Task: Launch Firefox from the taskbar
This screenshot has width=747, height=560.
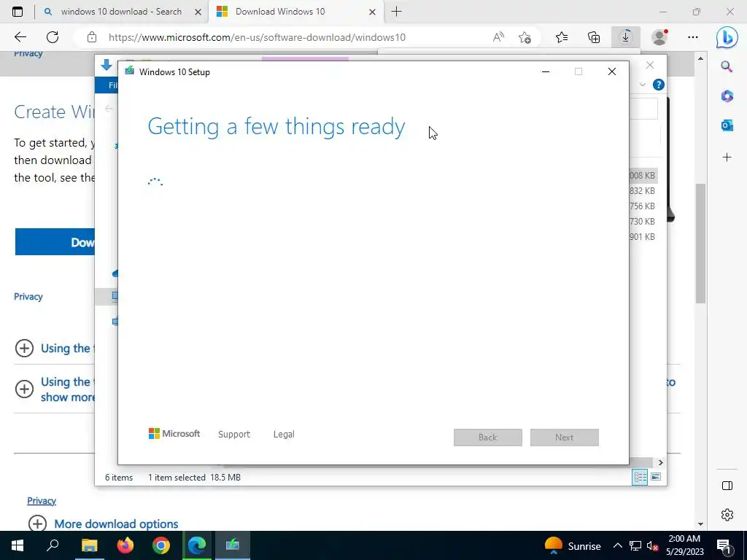Action: (x=125, y=545)
